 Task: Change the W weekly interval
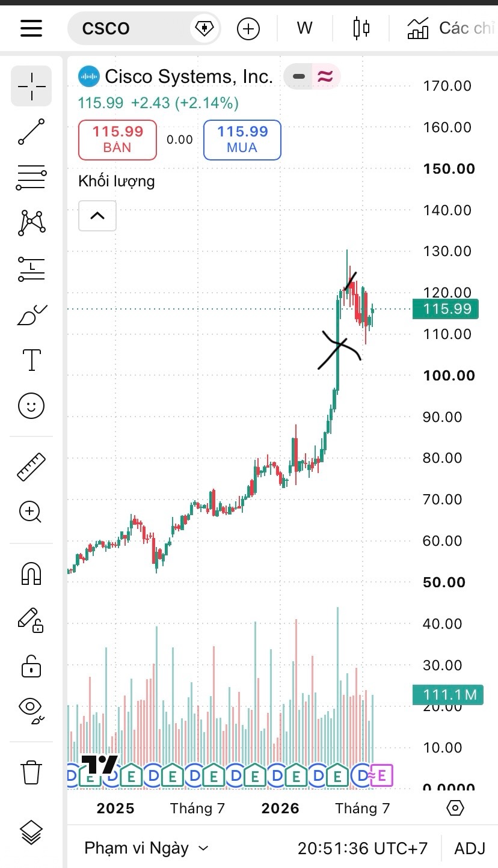point(305,28)
